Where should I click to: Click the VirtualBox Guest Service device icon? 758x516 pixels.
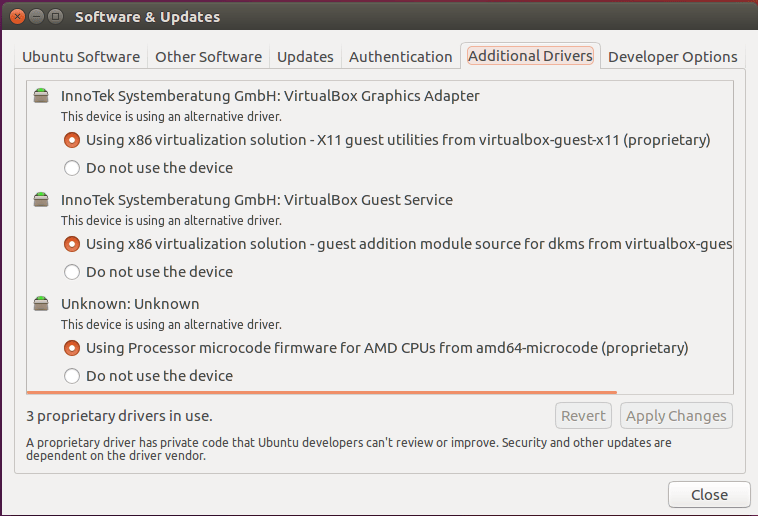coord(41,199)
